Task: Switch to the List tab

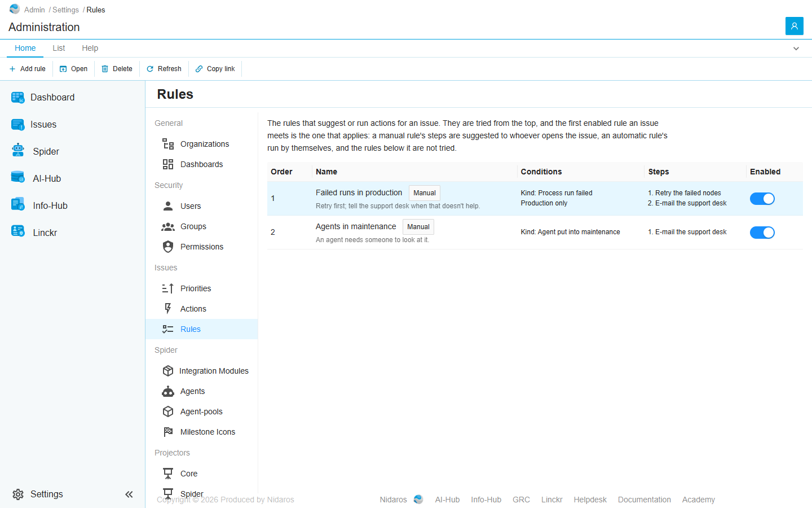Action: [59, 48]
